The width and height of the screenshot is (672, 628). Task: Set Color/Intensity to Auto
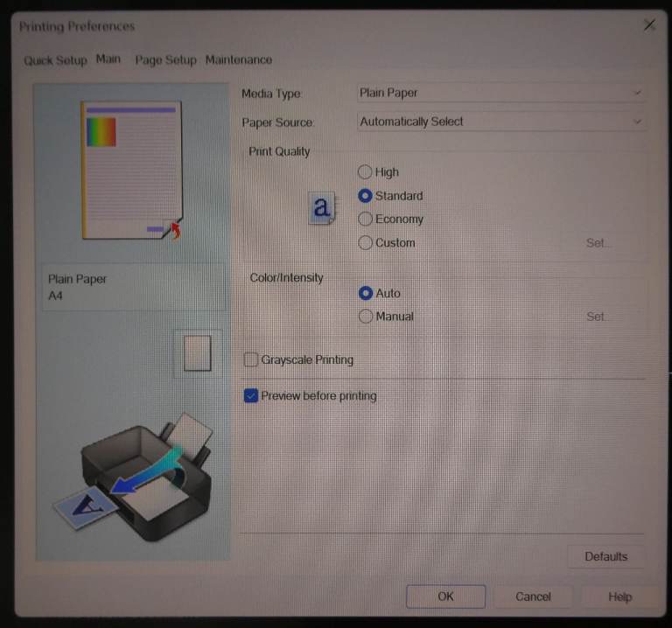point(366,293)
